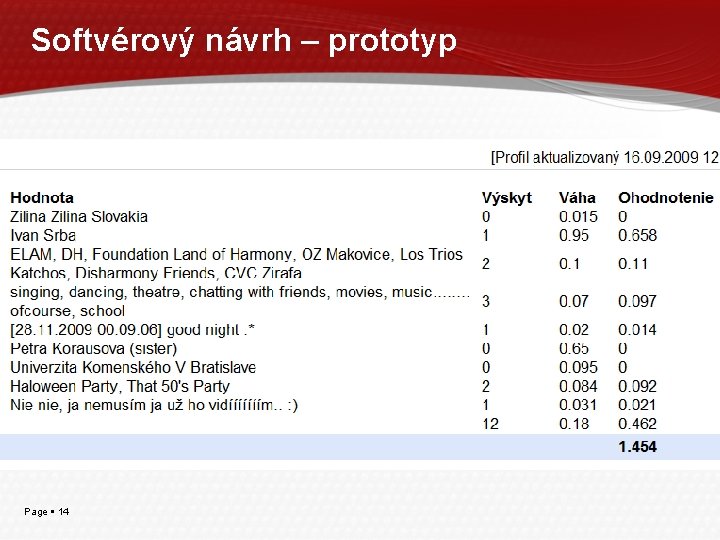Viewport: 720px width, 540px height.
Task: Click the bold total score 1.454
Action: tap(637, 446)
